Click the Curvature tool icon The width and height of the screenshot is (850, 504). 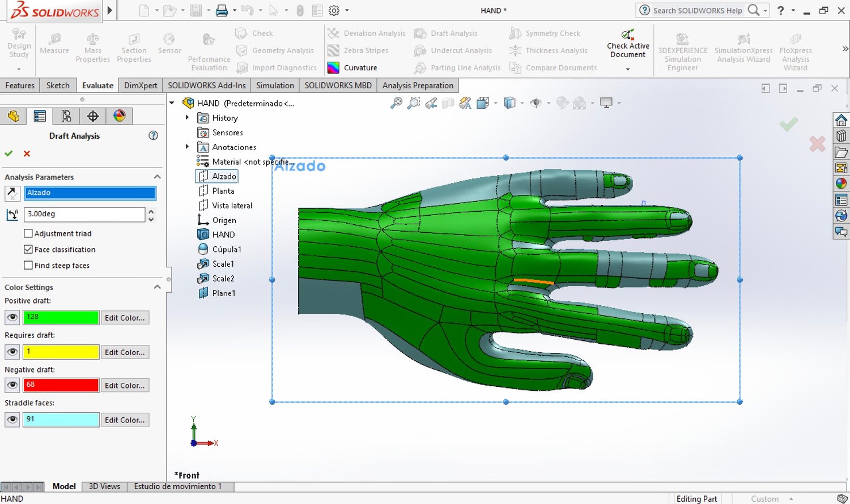[333, 68]
